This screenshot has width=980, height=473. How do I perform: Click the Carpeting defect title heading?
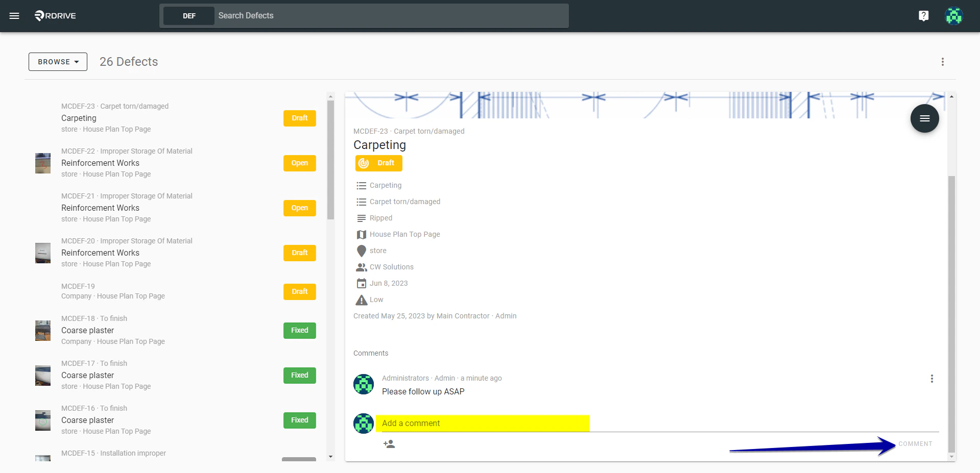coord(379,145)
